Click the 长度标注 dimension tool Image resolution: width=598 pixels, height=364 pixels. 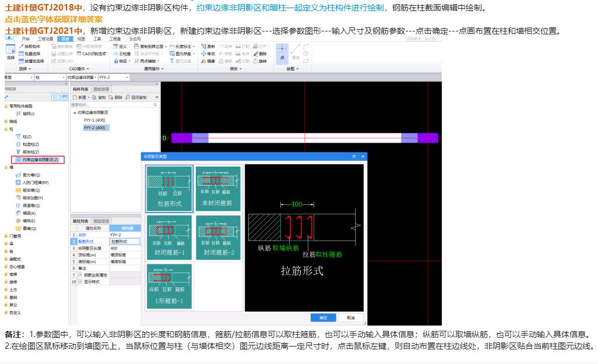(x=182, y=47)
